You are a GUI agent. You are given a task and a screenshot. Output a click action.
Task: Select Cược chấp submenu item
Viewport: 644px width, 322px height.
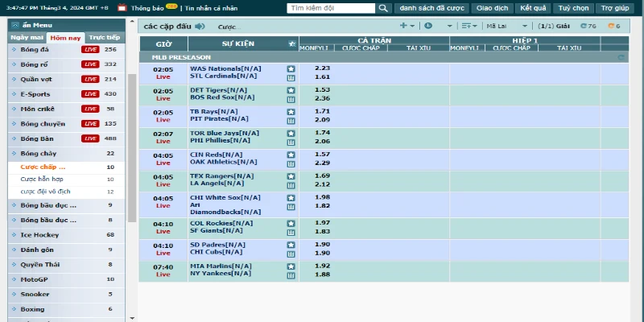[66, 167]
